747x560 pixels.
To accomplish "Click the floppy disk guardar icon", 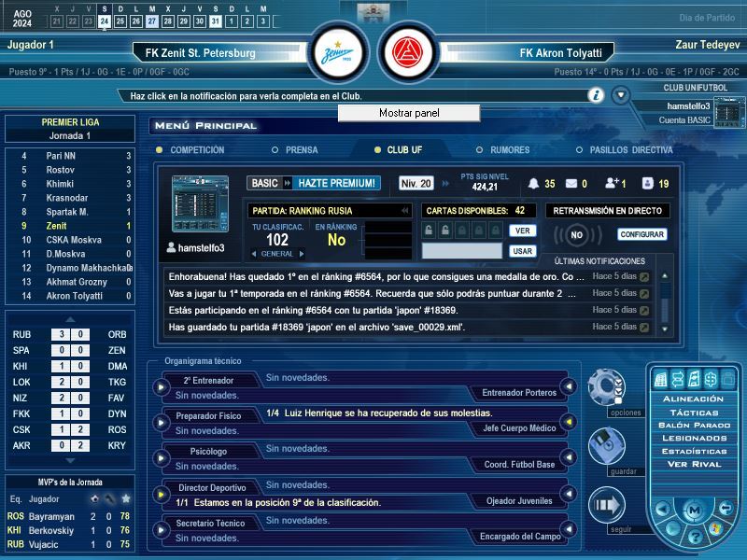I will click(x=605, y=446).
